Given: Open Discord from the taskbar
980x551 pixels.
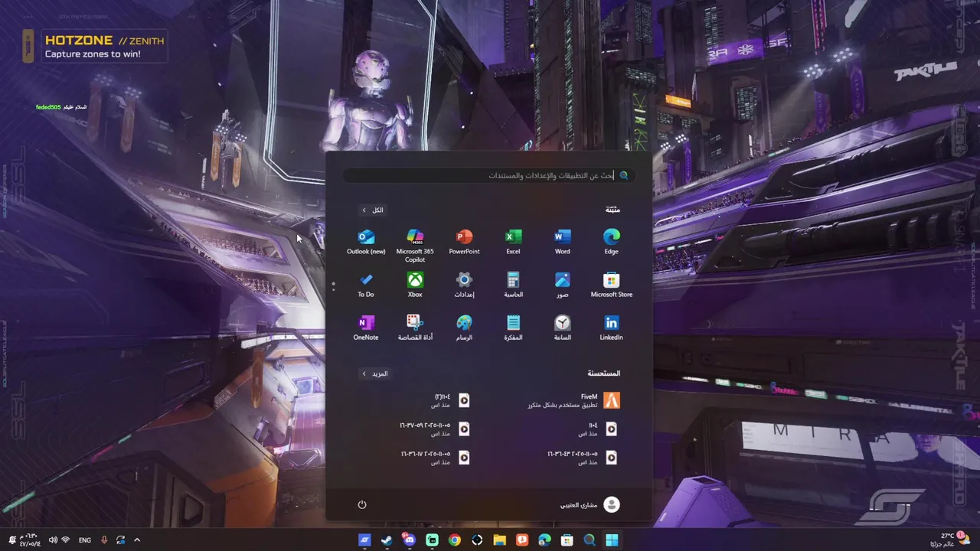Looking at the screenshot, I should (x=410, y=540).
